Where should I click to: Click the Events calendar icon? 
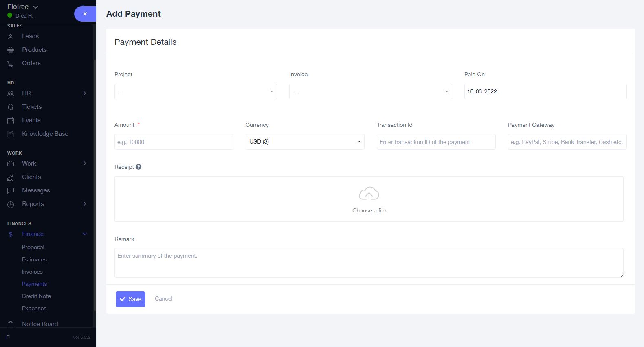[x=11, y=121]
